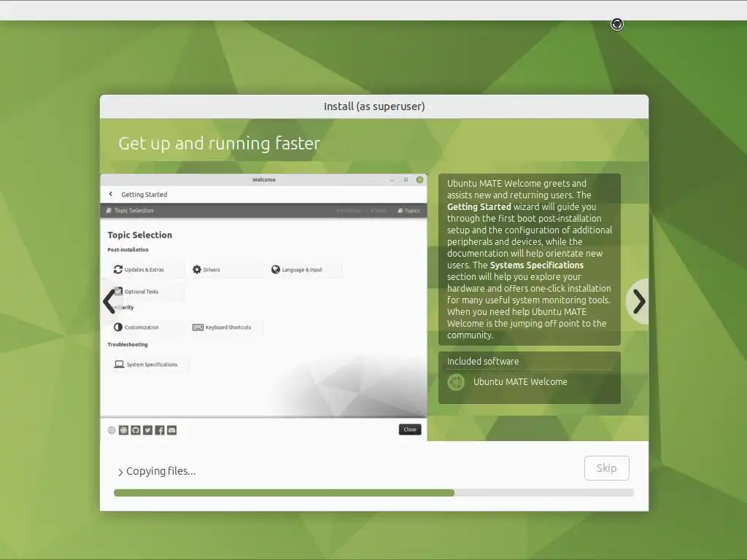Expand the Copying files details disclosure arrow
This screenshot has width=747, height=560.
pos(120,472)
